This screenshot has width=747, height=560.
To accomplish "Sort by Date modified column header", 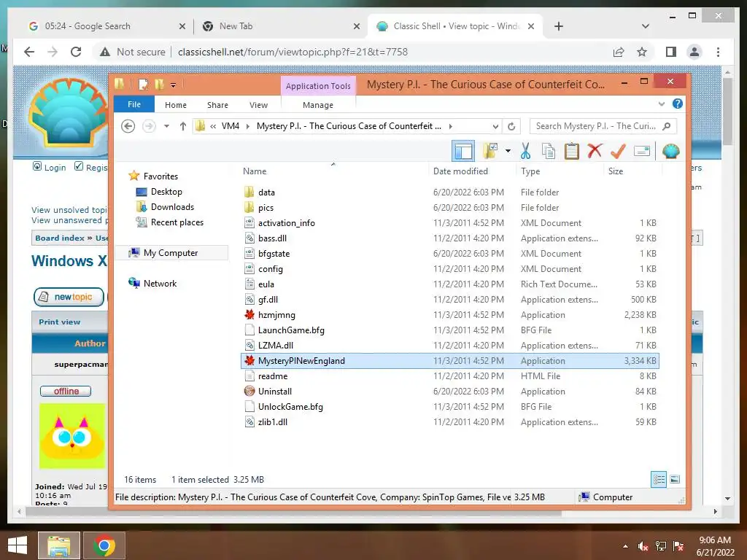I will (460, 171).
